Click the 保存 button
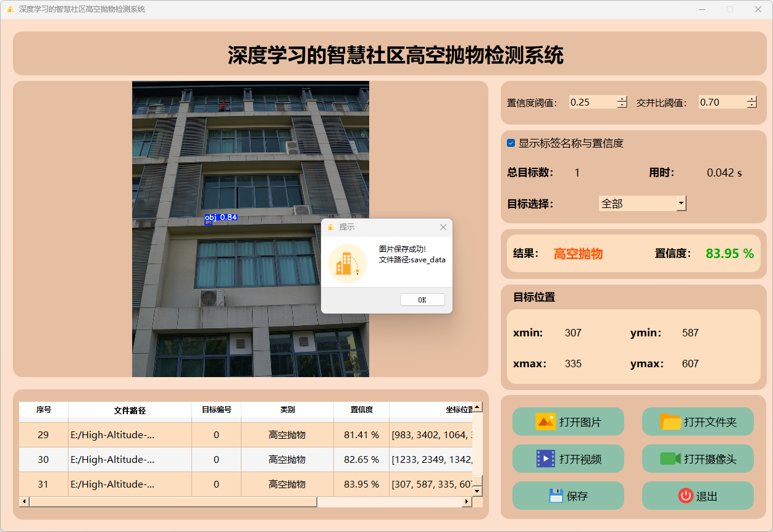The height and width of the screenshot is (532, 773). coord(568,496)
